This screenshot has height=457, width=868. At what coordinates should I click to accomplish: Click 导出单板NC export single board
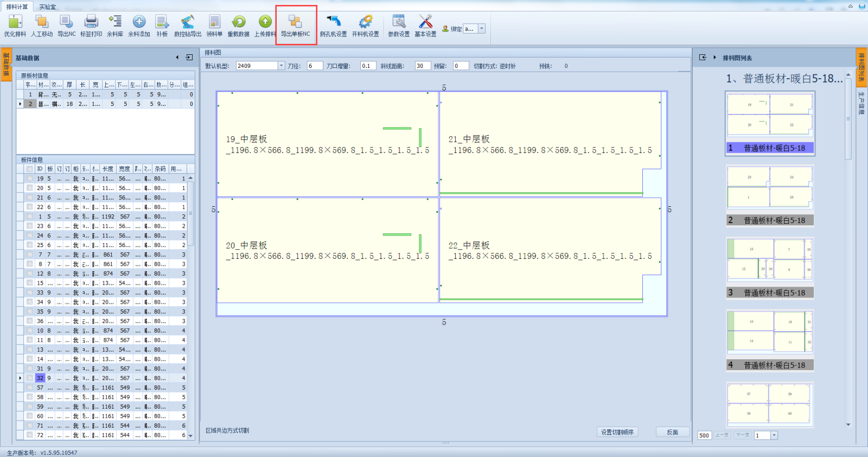pyautogui.click(x=296, y=26)
